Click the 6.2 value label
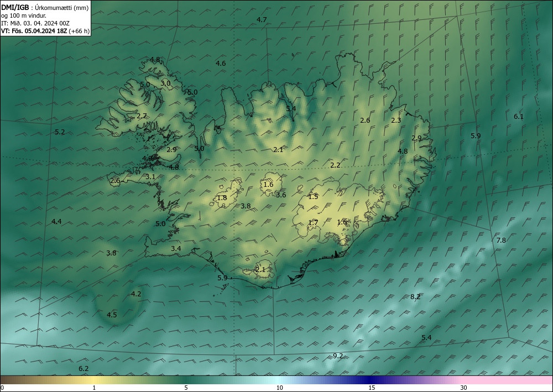 (84, 369)
